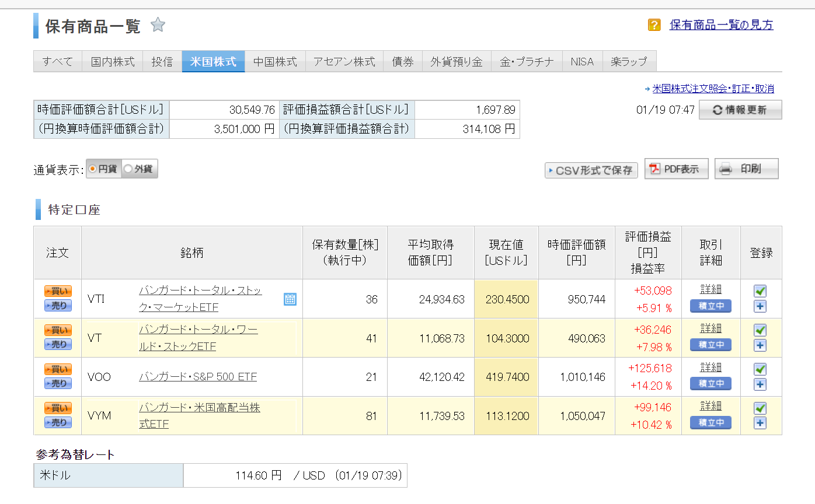This screenshot has height=504, width=815.
Task: Click the 買い buy button for VT
Action: coord(58,330)
